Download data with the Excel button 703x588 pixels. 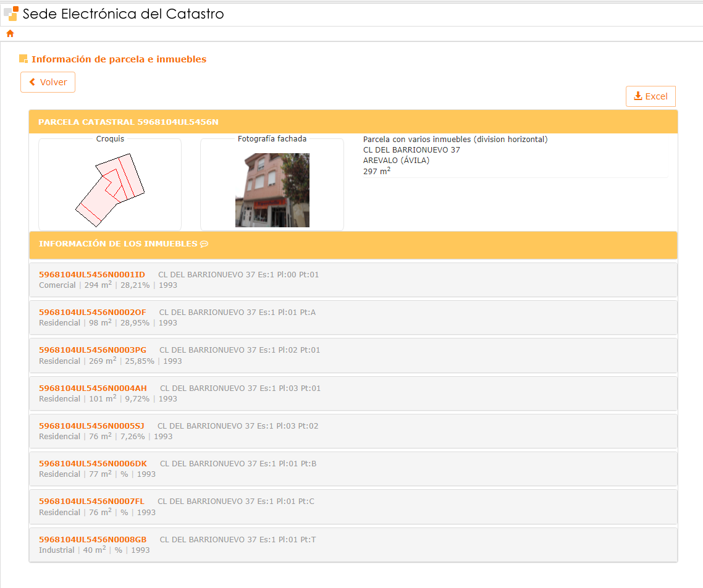click(x=650, y=96)
